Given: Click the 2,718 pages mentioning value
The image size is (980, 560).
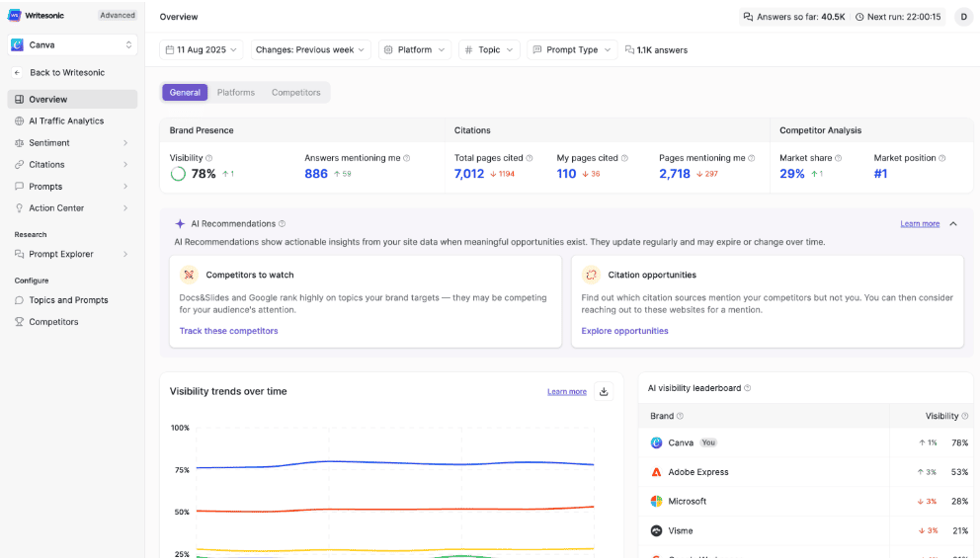Looking at the screenshot, I should pyautogui.click(x=675, y=174).
